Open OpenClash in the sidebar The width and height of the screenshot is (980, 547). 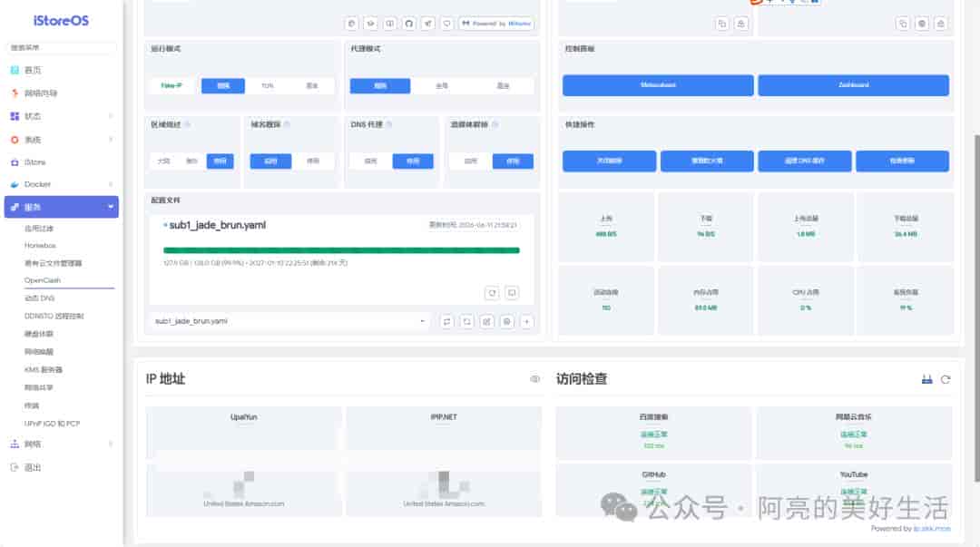(43, 280)
